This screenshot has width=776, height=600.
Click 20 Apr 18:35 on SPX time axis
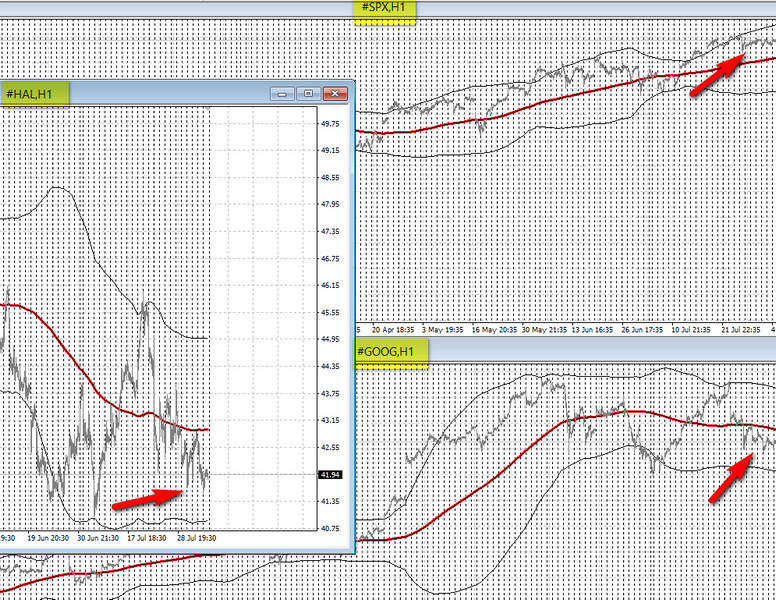point(393,330)
